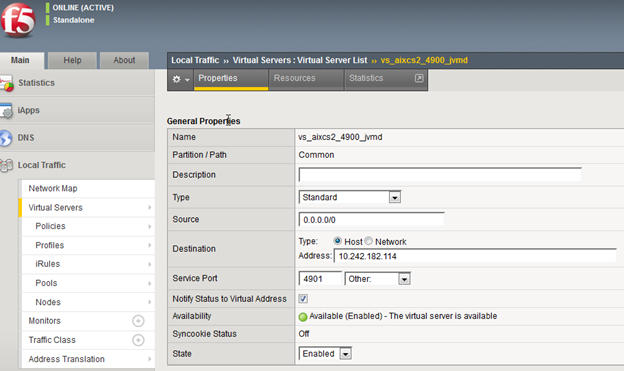Select the Properties tab

click(231, 79)
